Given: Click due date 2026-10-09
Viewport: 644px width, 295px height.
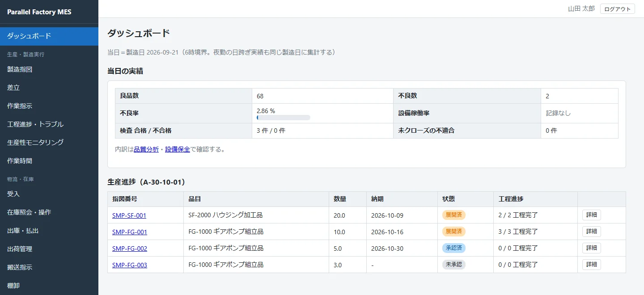Looking at the screenshot, I should click(x=387, y=215).
